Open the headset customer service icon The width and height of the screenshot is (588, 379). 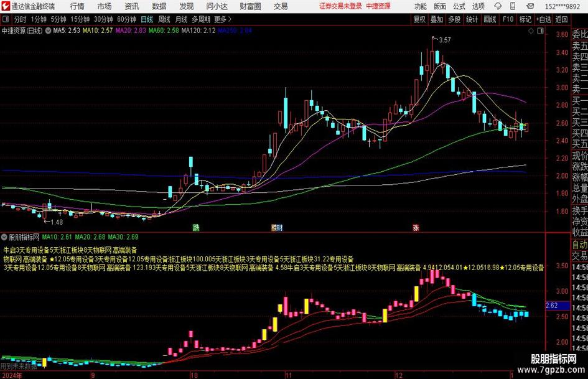tap(498, 6)
